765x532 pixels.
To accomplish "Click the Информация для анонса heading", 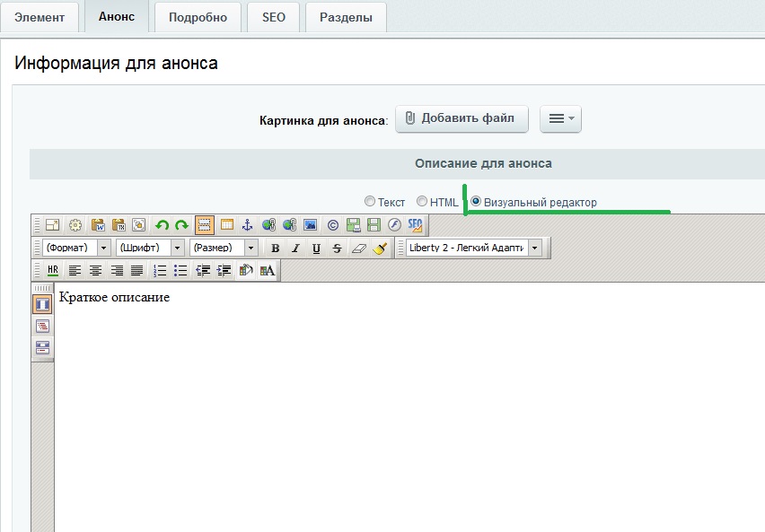I will tap(116, 63).
